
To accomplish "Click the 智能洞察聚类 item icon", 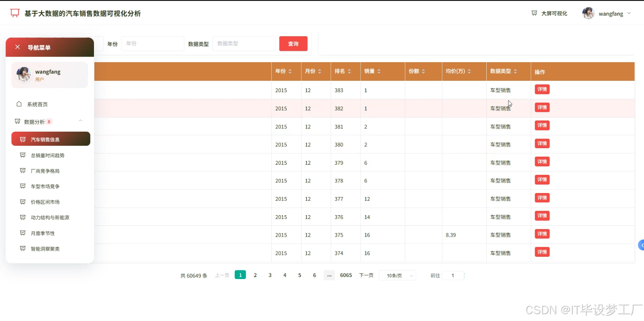I will click(x=23, y=249).
